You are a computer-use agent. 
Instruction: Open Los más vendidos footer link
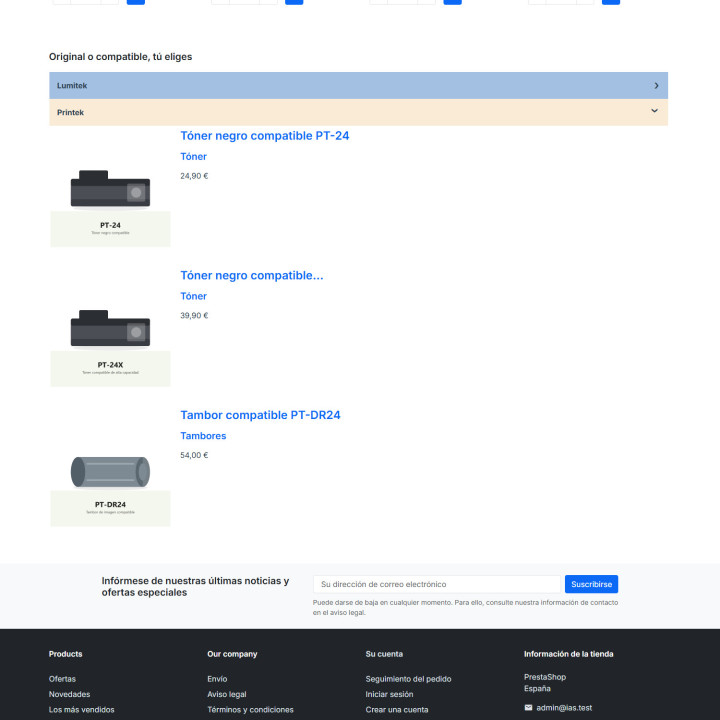pos(82,709)
